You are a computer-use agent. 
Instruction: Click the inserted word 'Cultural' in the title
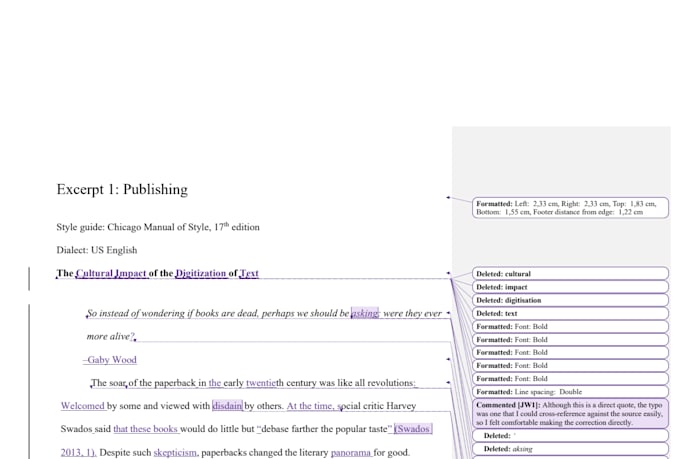[94, 273]
